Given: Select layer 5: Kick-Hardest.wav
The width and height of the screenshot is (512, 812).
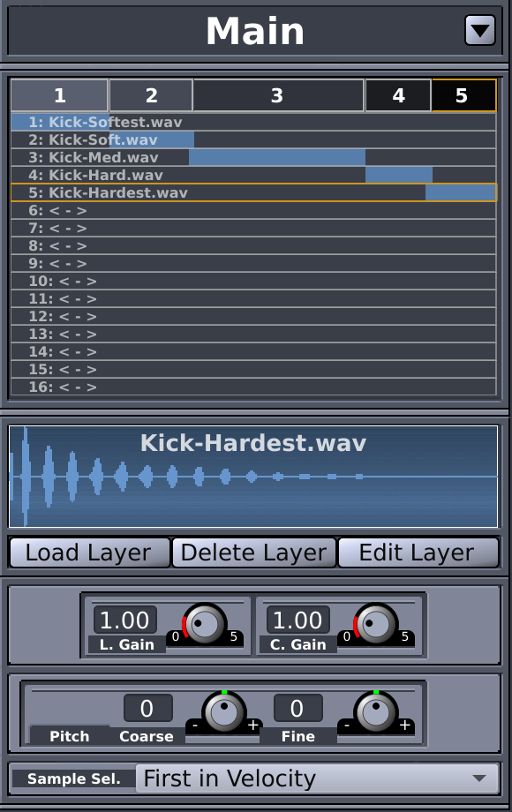Looking at the screenshot, I should tap(253, 192).
